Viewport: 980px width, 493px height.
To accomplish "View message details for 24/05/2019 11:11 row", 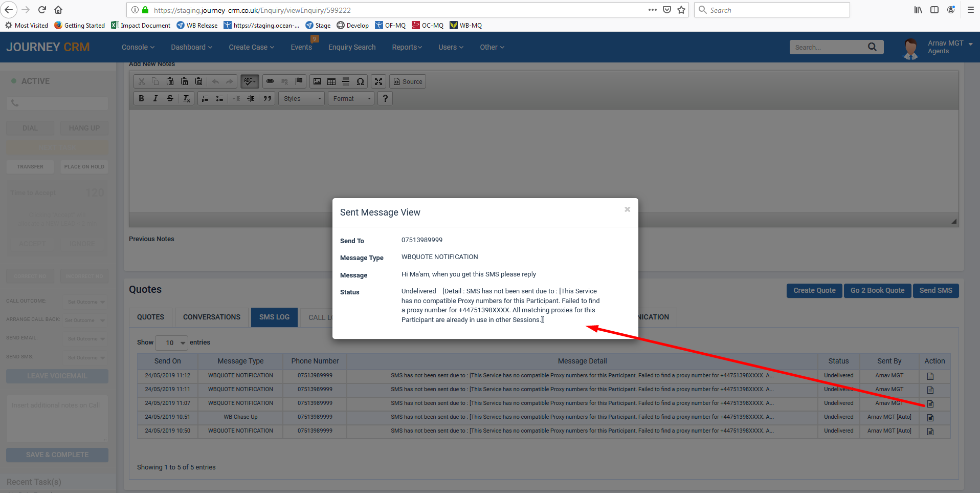I will 930,390.
